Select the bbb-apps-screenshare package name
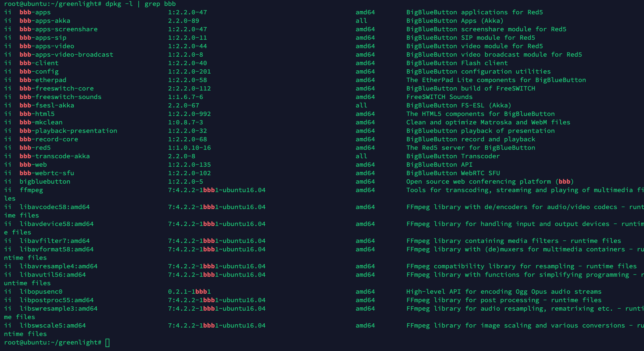The image size is (644, 351). (x=59, y=29)
